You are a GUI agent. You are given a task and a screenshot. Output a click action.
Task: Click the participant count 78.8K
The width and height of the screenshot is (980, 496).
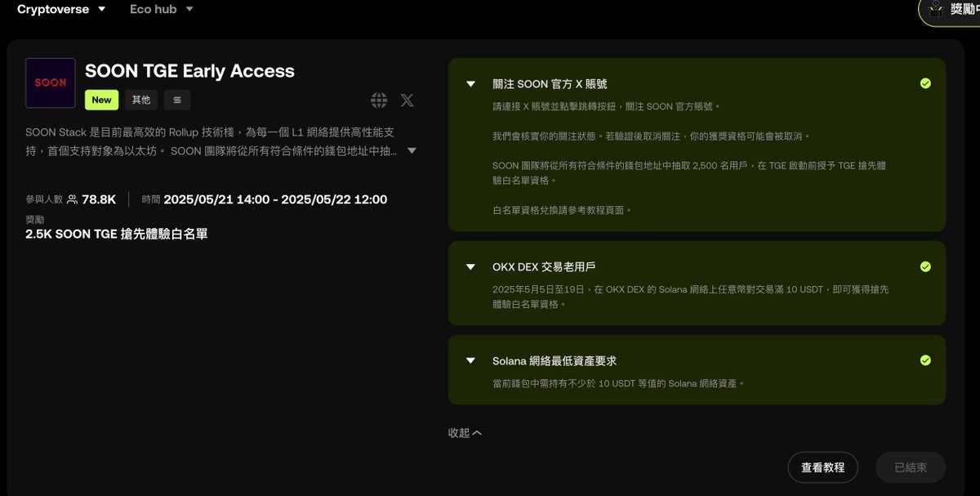(99, 199)
